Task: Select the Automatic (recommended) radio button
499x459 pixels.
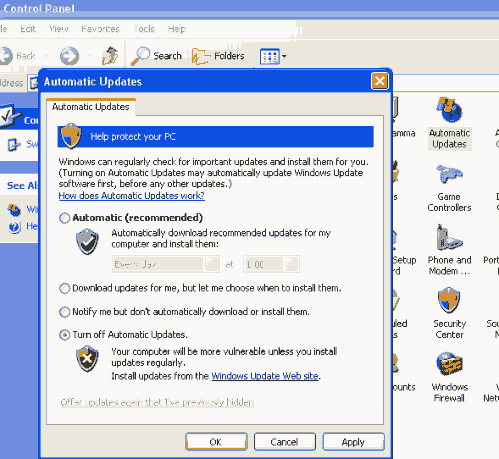Action: pos(64,218)
